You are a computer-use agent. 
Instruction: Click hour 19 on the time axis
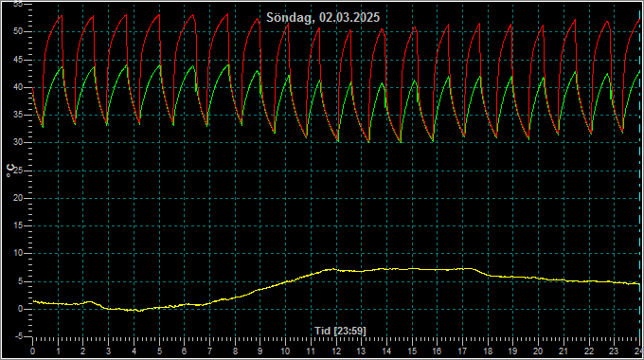point(512,351)
